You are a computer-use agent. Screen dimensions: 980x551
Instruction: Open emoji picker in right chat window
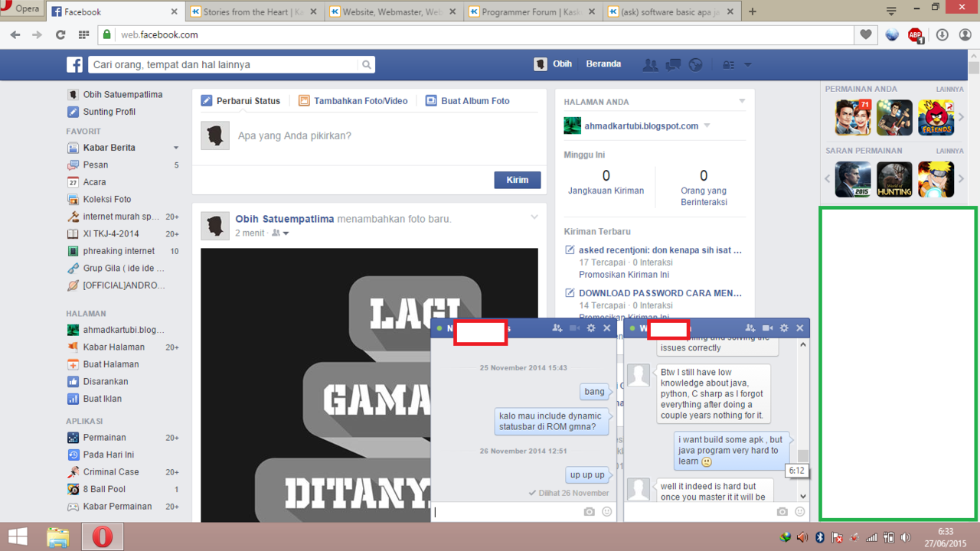click(x=800, y=511)
